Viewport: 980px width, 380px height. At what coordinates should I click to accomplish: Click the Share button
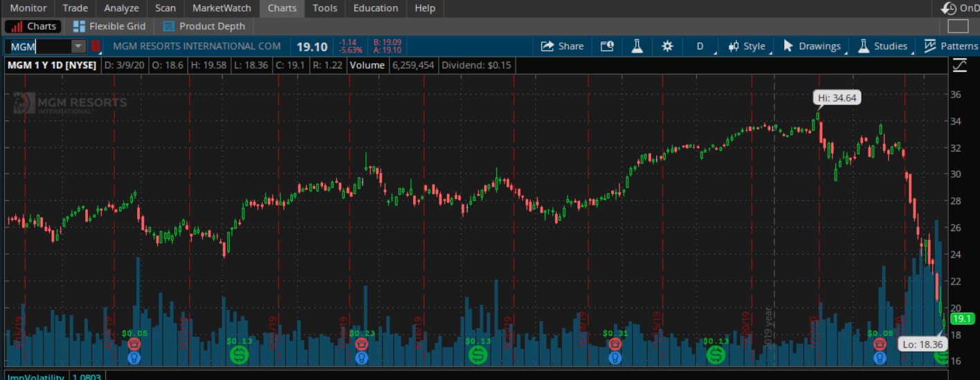pyautogui.click(x=562, y=46)
